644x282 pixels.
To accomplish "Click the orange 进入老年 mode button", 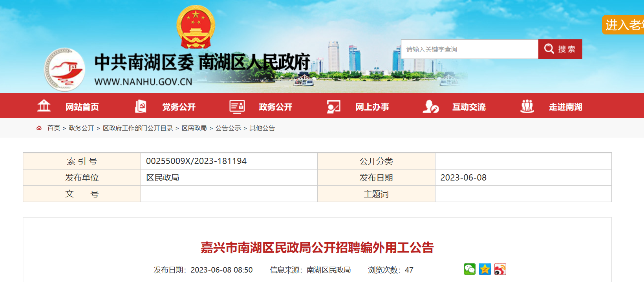I will 623,25.
